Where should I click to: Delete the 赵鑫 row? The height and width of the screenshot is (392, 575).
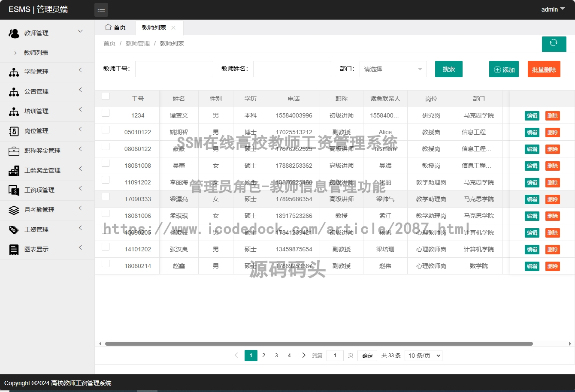[553, 266]
